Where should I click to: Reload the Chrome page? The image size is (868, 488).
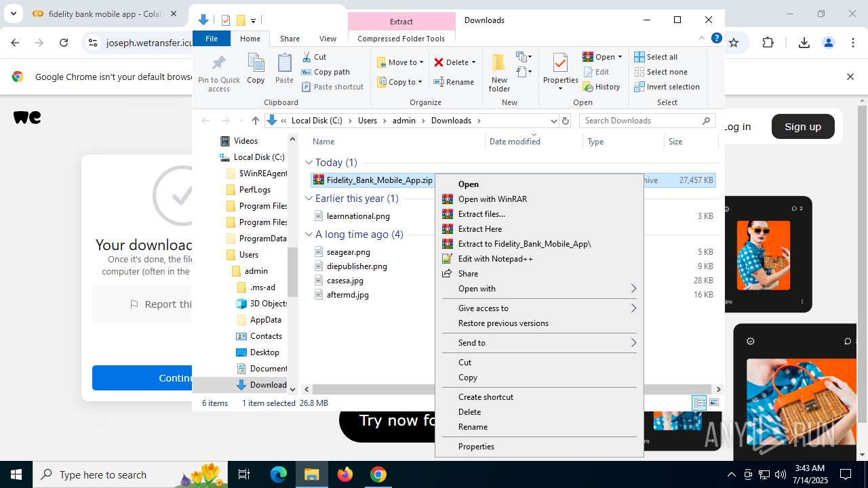[x=64, y=43]
